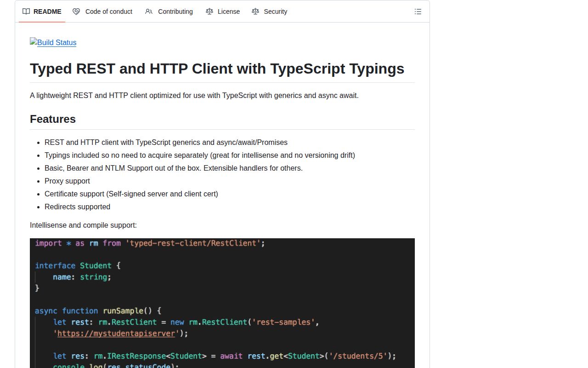Open the Contributing tab
The image size is (588, 368).
click(169, 11)
